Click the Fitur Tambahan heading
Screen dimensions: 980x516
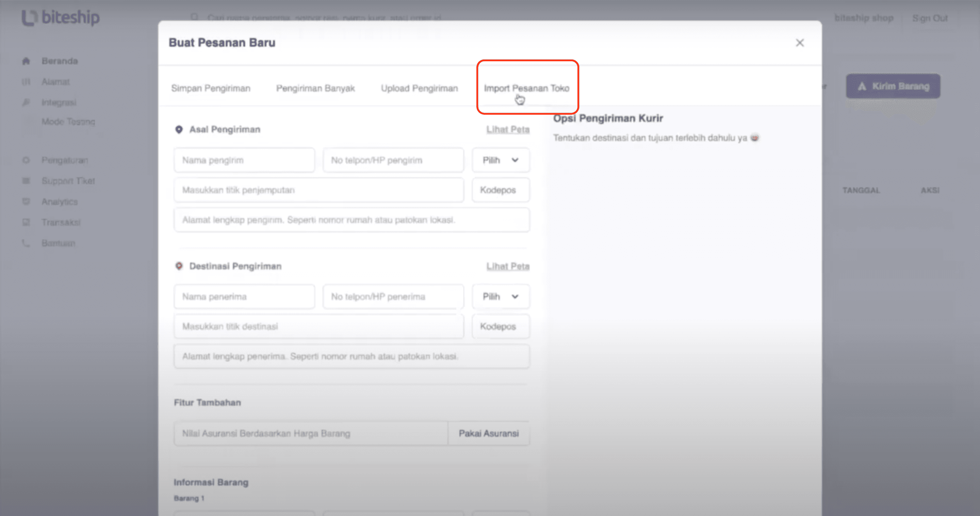(207, 403)
